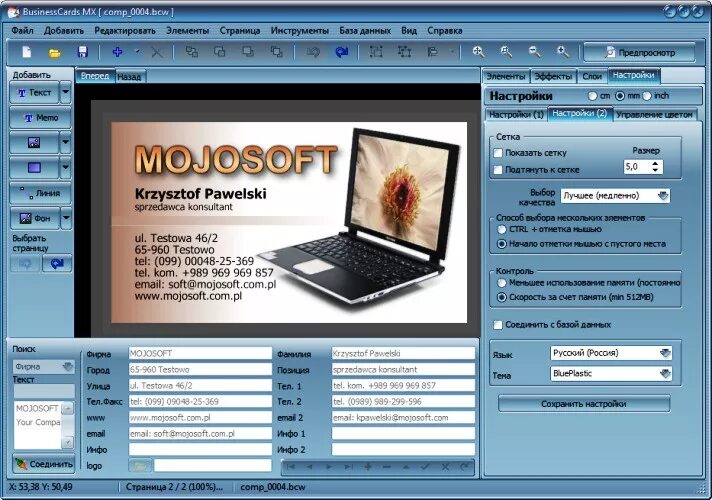Open the Редактировать menu
This screenshot has width=712, height=500.
pos(125,30)
